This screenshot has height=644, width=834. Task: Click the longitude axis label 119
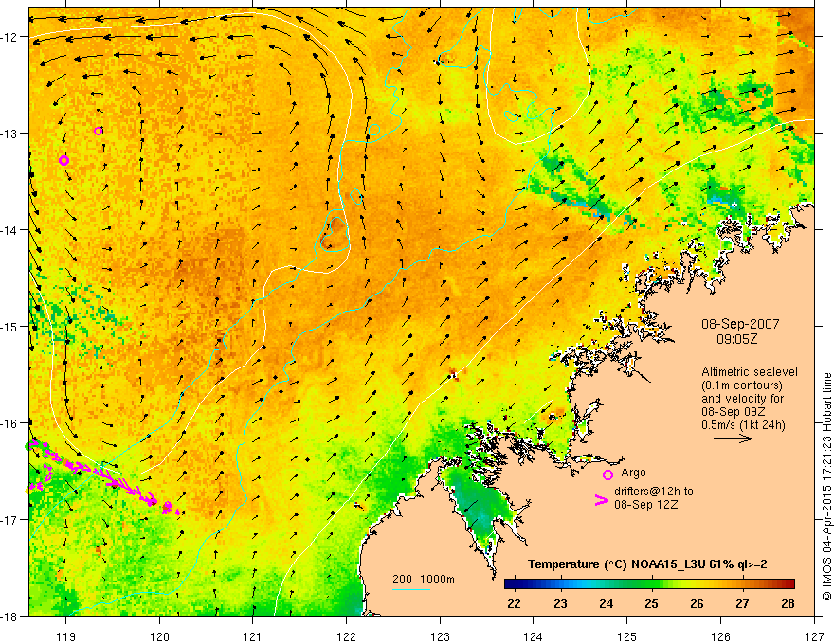pos(65,636)
